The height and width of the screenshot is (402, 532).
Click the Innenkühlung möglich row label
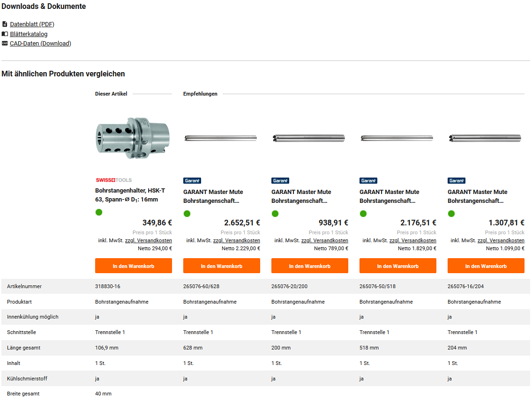32,317
